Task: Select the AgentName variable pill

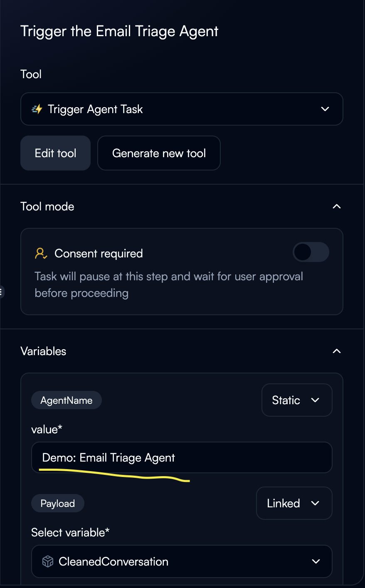Action: click(66, 400)
